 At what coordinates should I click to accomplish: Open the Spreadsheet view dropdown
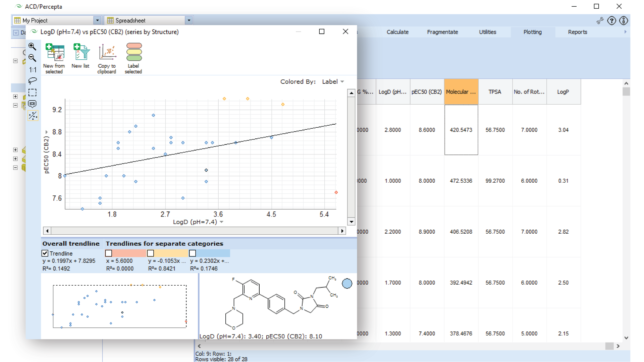[189, 20]
